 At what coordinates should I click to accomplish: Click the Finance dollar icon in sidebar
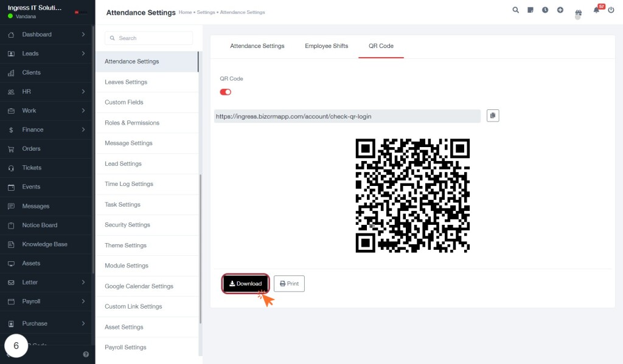(11, 130)
